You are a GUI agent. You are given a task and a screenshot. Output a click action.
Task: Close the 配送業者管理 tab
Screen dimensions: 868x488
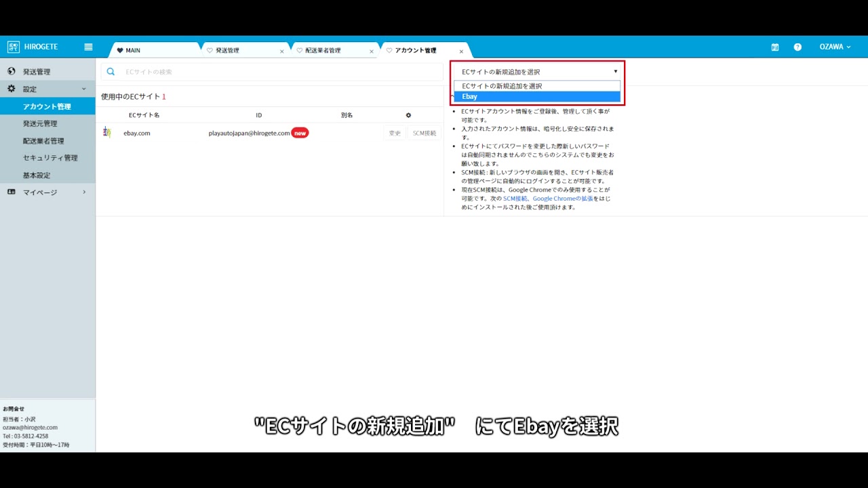point(372,52)
